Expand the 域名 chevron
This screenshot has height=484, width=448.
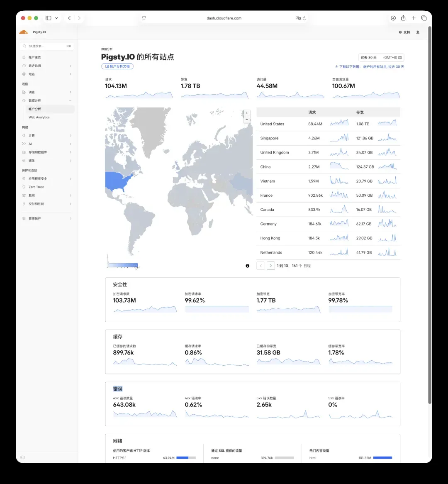click(x=71, y=74)
